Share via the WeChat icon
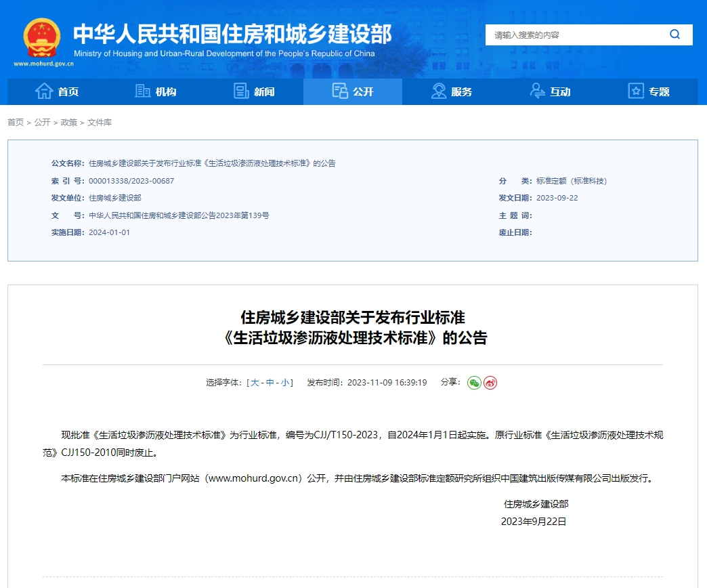This screenshot has height=588, width=707. [474, 383]
